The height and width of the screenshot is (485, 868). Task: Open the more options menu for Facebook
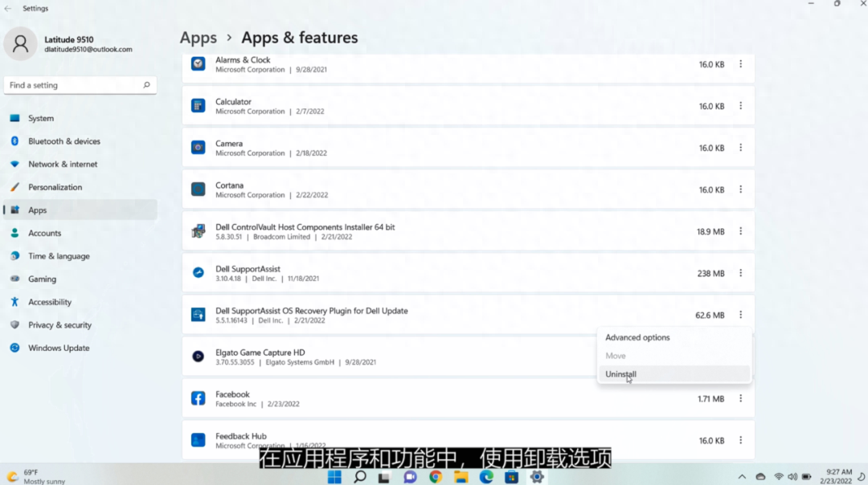[x=740, y=399]
